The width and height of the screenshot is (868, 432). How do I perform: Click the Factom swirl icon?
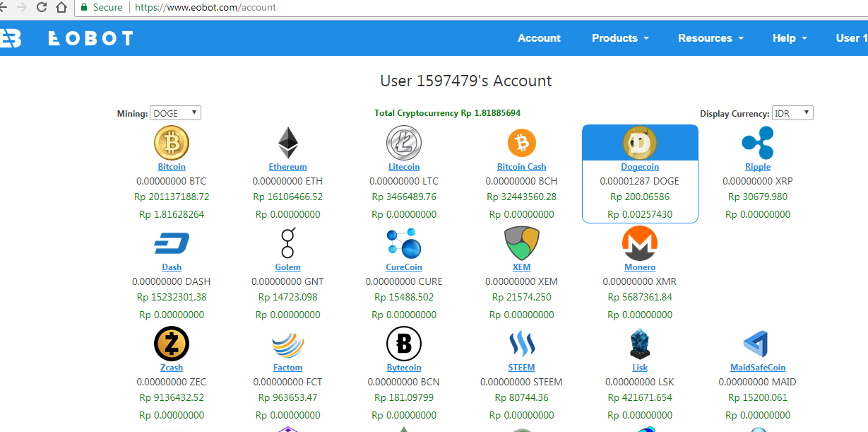(287, 344)
